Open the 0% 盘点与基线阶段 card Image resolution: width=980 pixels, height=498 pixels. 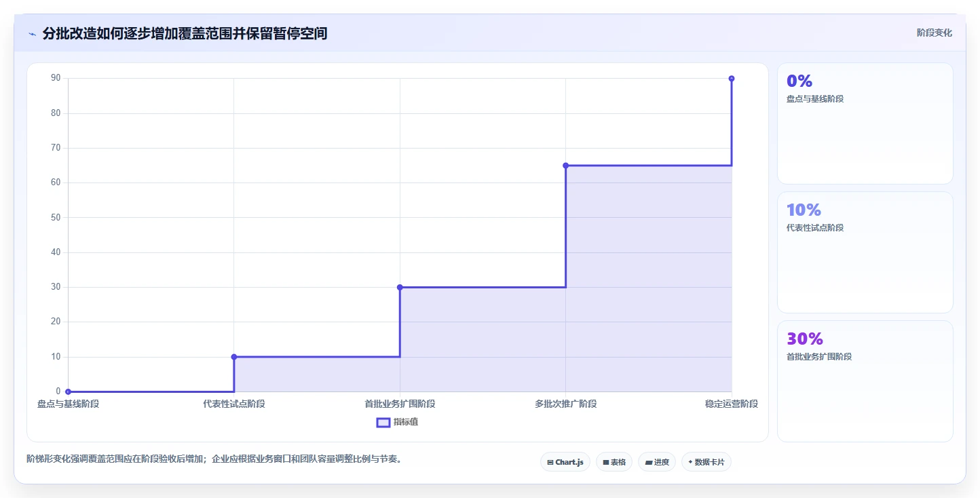(865, 123)
